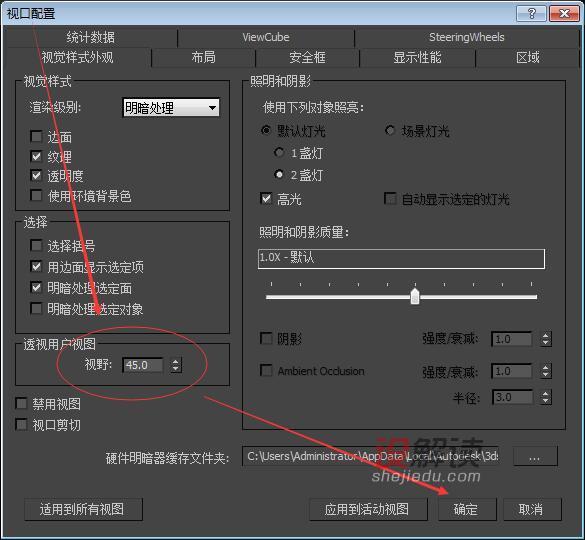Select the 默认灯光 radio button

[266, 131]
